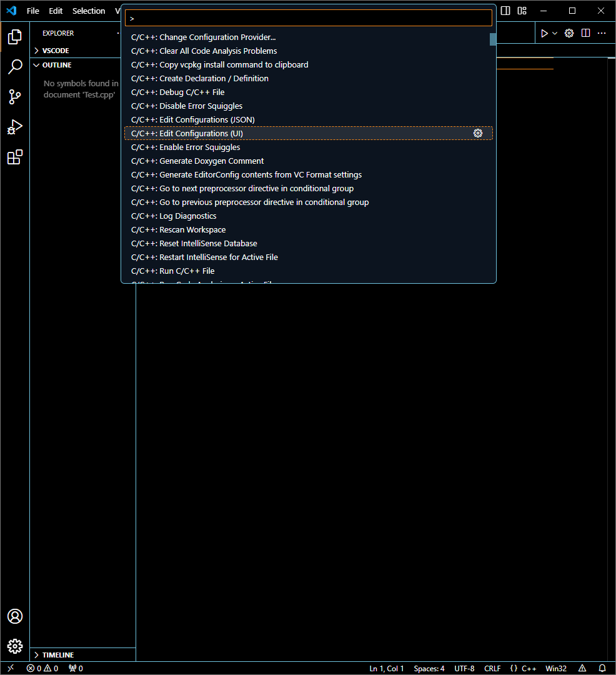Select C/C++: Reset IntelliSense Database
Screen dimensions: 616x675
[x=309, y=244]
